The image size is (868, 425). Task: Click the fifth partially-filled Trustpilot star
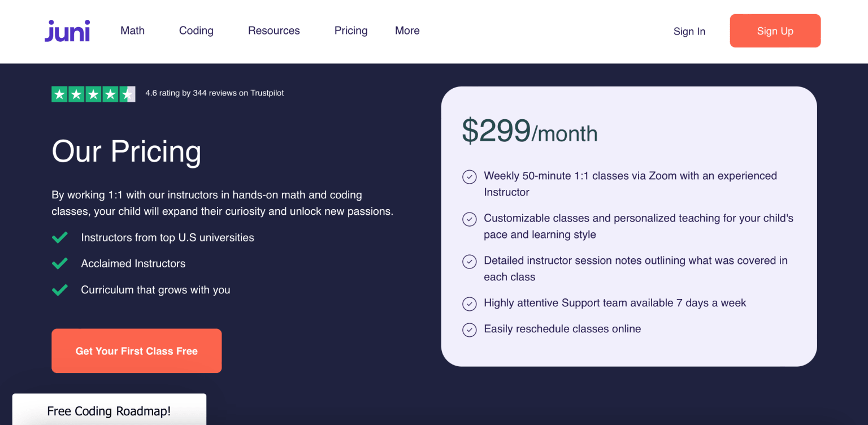click(127, 94)
